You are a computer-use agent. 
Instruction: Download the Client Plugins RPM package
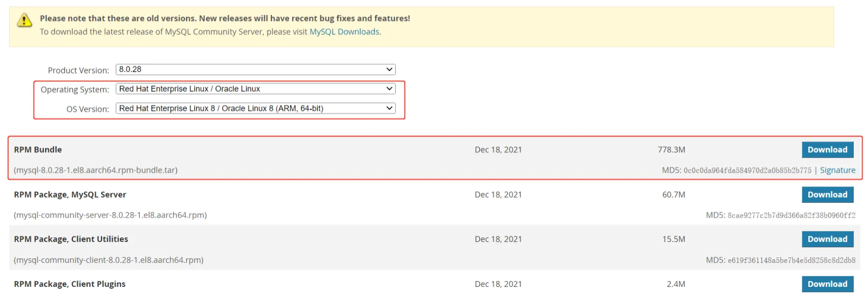pyautogui.click(x=827, y=284)
